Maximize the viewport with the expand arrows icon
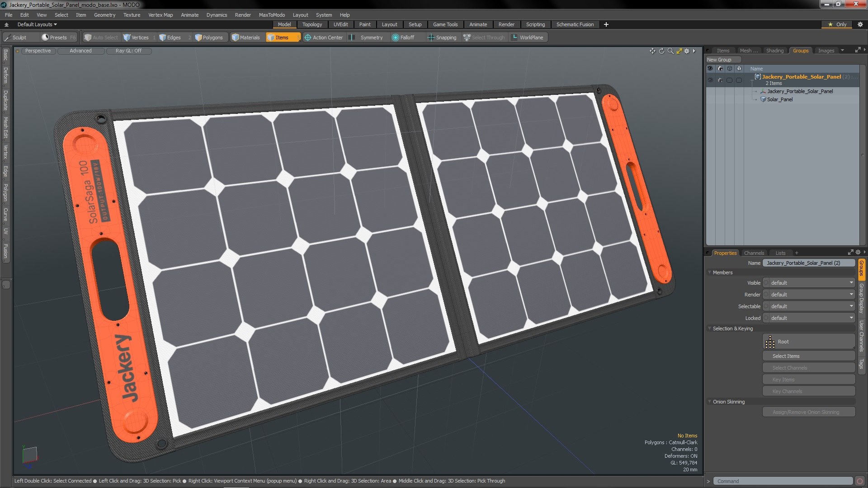This screenshot has width=868, height=488. (679, 51)
